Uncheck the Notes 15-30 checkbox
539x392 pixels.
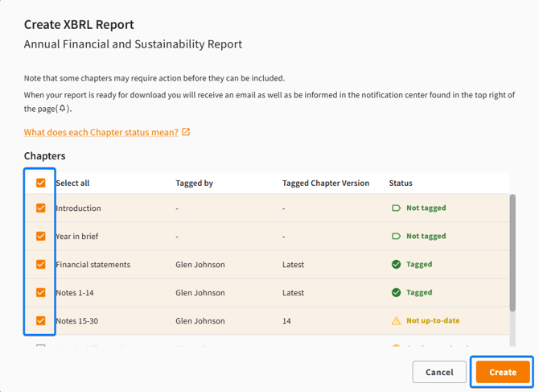click(41, 320)
